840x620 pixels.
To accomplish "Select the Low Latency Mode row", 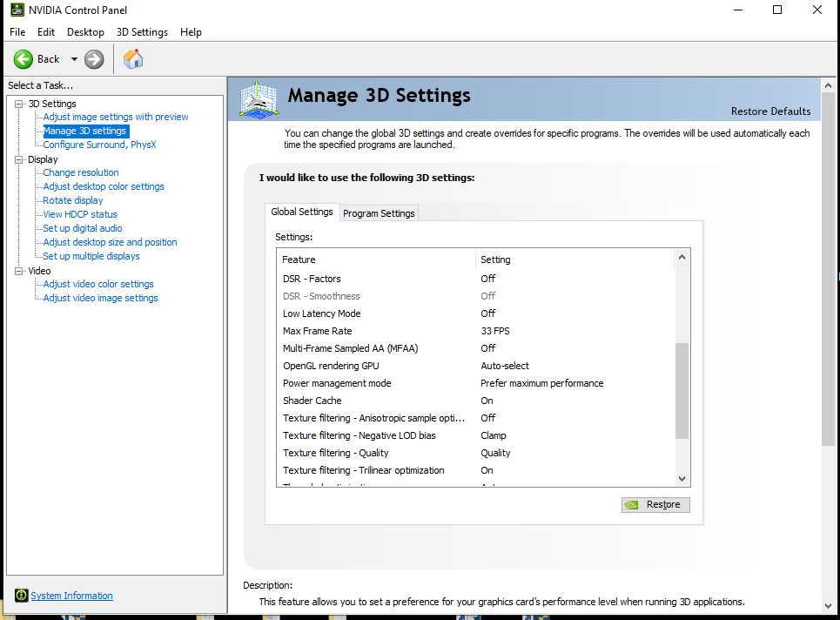I will (476, 313).
